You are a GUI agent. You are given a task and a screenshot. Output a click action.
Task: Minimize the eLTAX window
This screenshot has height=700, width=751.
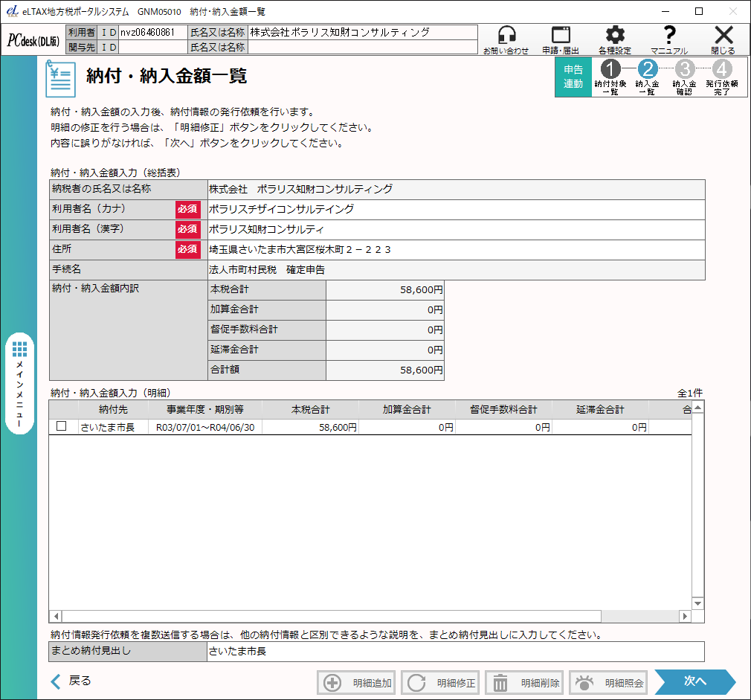point(665,11)
